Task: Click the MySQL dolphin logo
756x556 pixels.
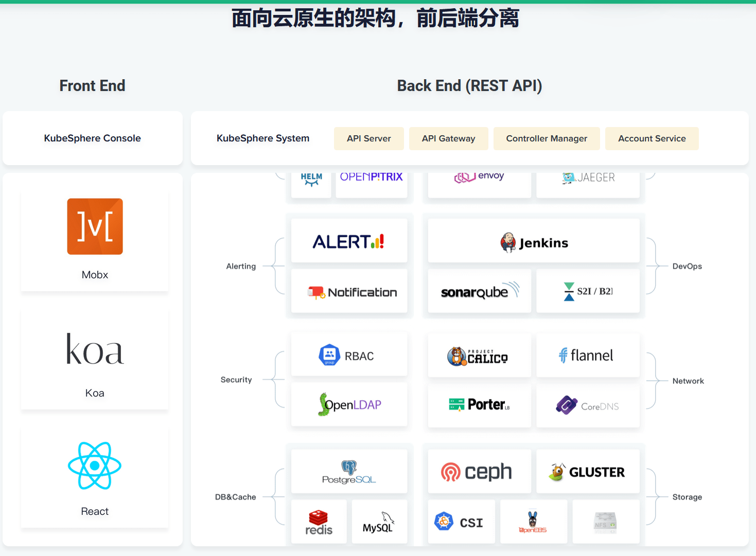Action: (379, 522)
